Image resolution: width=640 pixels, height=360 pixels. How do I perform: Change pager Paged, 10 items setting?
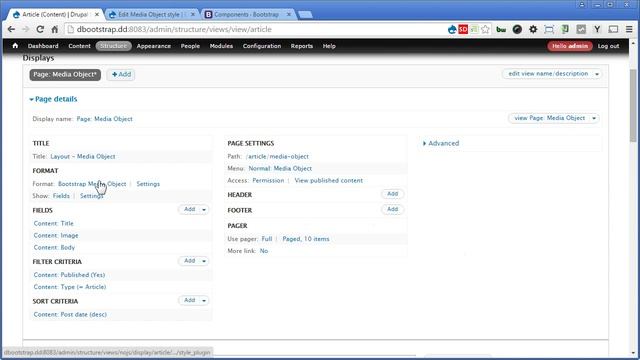(306, 239)
